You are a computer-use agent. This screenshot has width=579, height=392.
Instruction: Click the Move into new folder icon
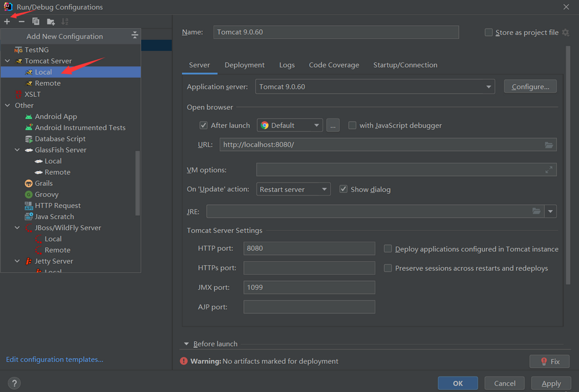pyautogui.click(x=51, y=22)
